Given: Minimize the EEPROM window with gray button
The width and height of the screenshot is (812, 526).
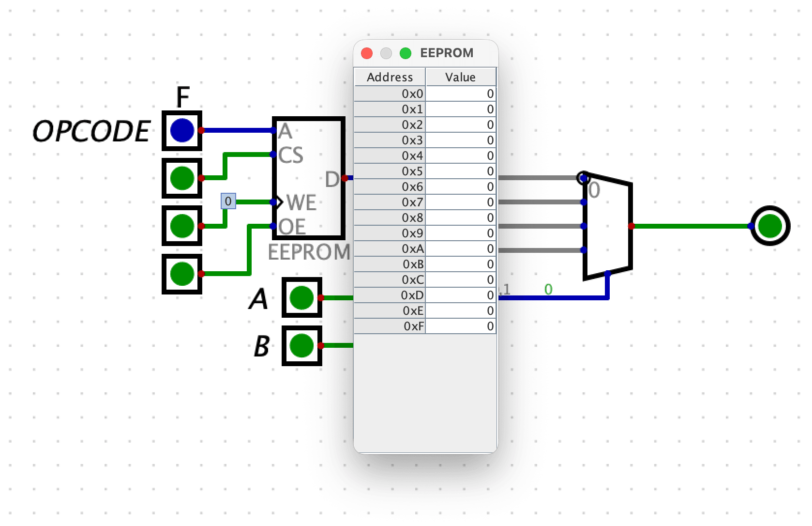Looking at the screenshot, I should [386, 53].
